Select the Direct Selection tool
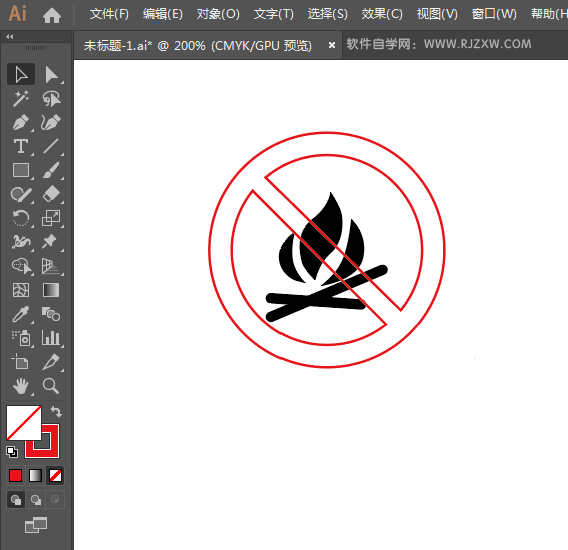The width and height of the screenshot is (568, 550). click(x=51, y=74)
